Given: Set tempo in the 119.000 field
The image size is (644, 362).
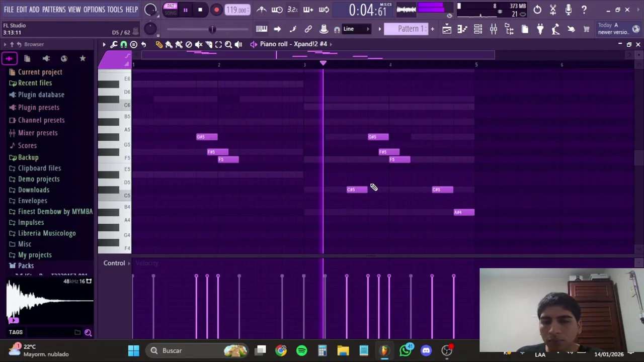Looking at the screenshot, I should 236,10.
